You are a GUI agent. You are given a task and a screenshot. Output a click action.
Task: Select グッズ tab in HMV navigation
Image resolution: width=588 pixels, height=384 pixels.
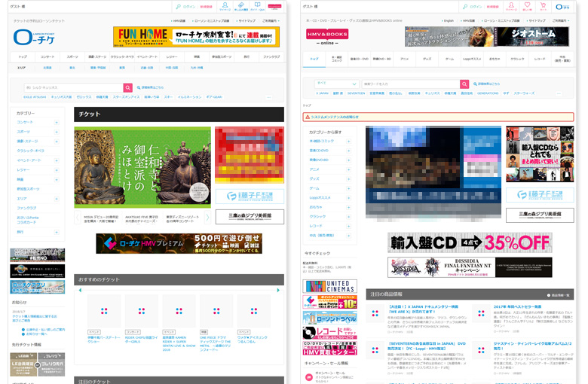point(427,59)
